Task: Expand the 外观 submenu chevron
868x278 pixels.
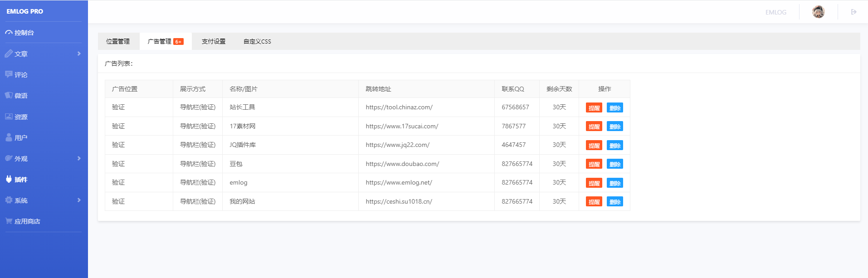Action: pos(79,158)
